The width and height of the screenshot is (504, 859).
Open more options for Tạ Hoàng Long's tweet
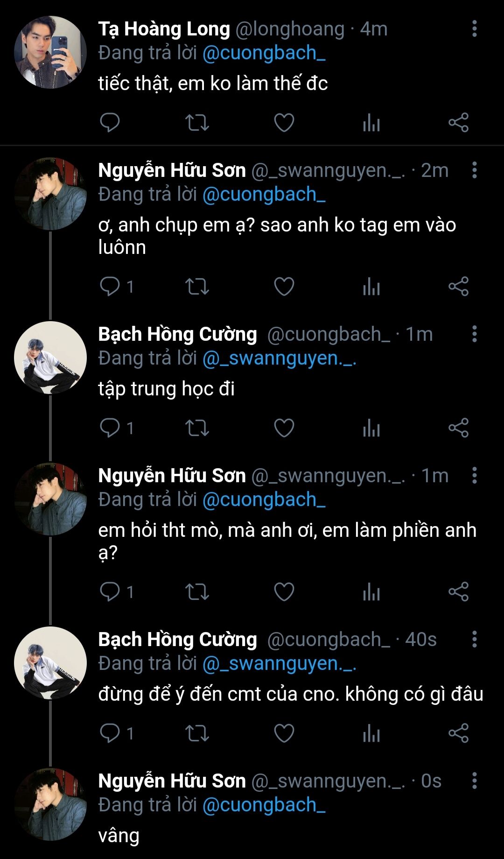474,29
